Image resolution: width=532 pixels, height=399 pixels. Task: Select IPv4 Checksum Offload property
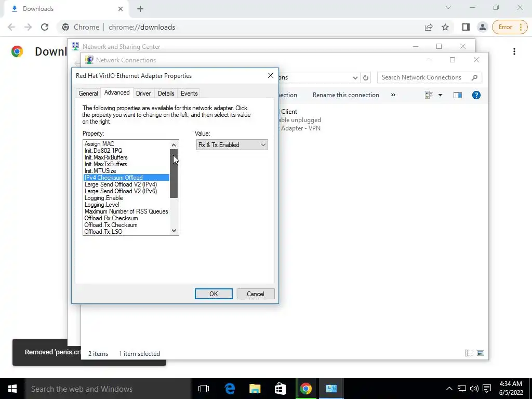(126, 178)
